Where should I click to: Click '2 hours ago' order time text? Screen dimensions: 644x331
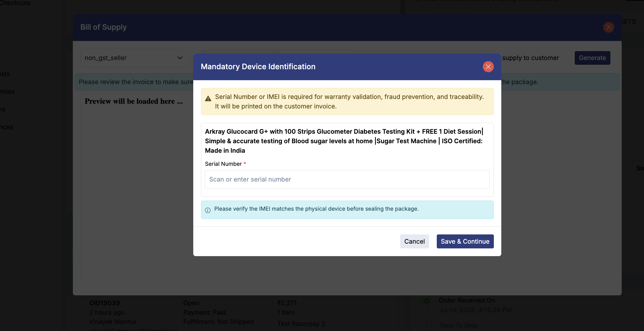[107, 312]
